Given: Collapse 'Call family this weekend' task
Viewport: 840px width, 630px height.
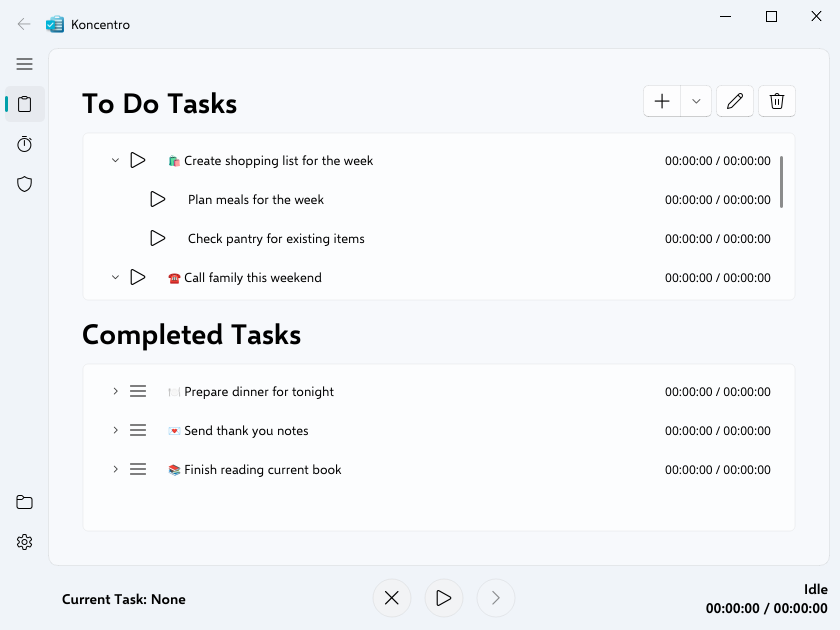Looking at the screenshot, I should tap(115, 277).
